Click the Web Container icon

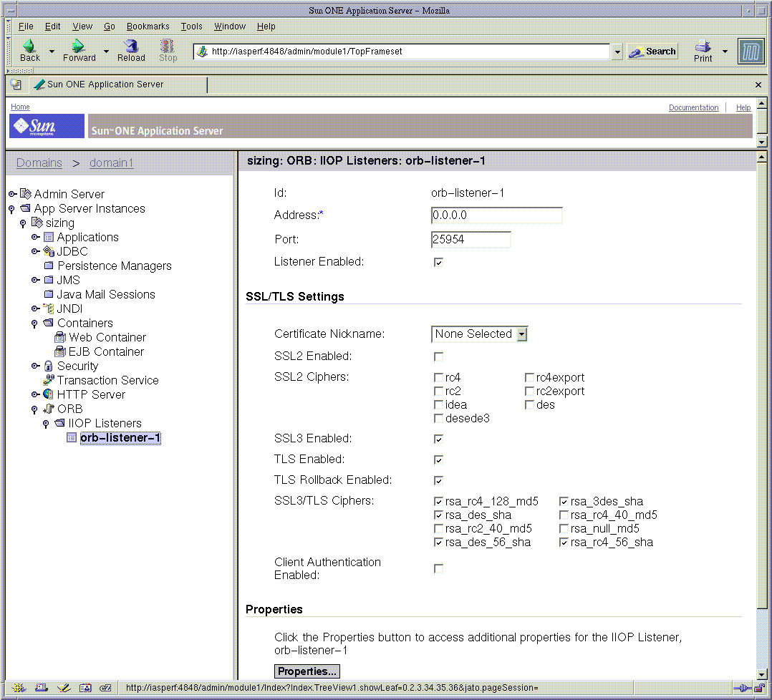(60, 337)
